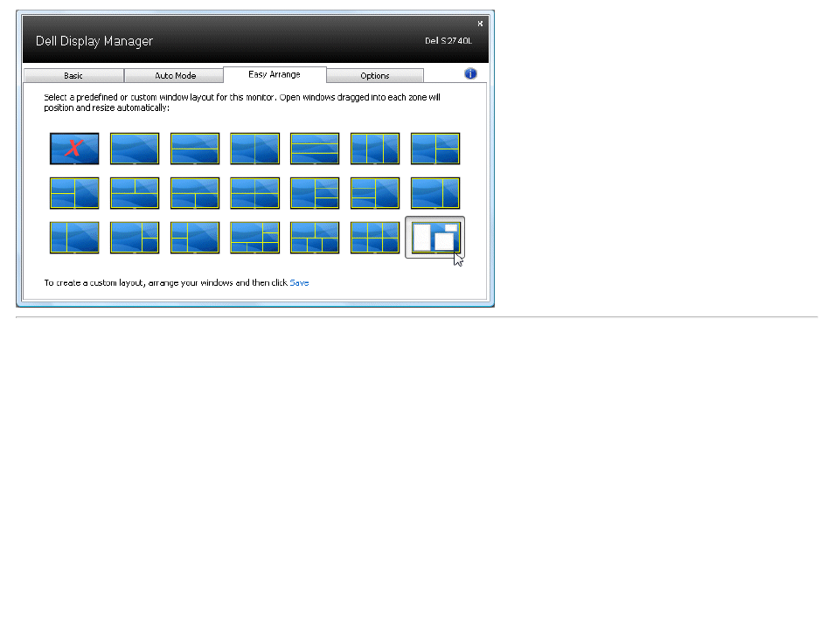This screenshot has width=834, height=644.
Task: Select the six-zone three-by-two grid layout
Action: pos(375,238)
